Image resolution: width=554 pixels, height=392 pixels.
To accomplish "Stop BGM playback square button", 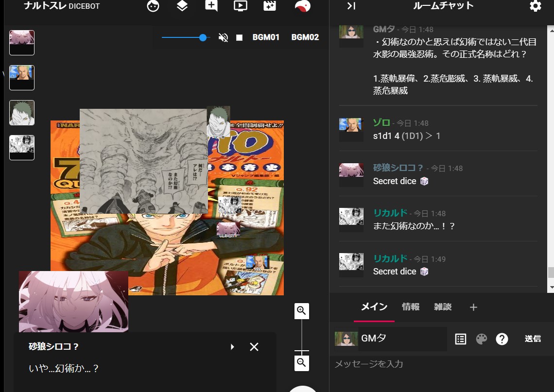I will [x=239, y=37].
